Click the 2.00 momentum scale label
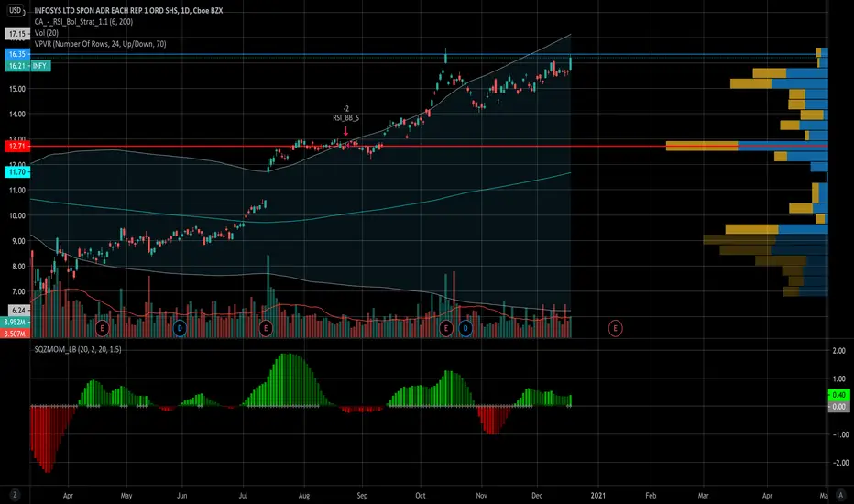Screen dimensions: 854x504 [x=838, y=351]
